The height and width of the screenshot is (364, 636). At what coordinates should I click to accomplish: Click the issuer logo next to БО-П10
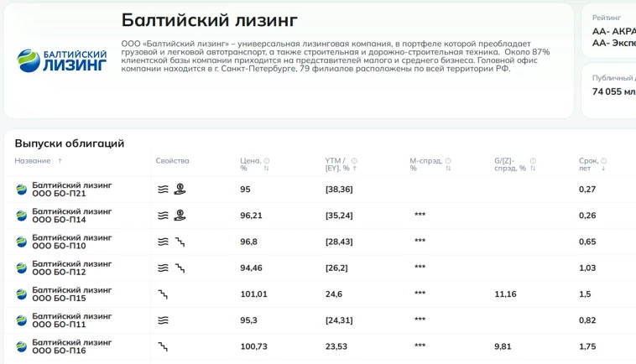pos(22,242)
